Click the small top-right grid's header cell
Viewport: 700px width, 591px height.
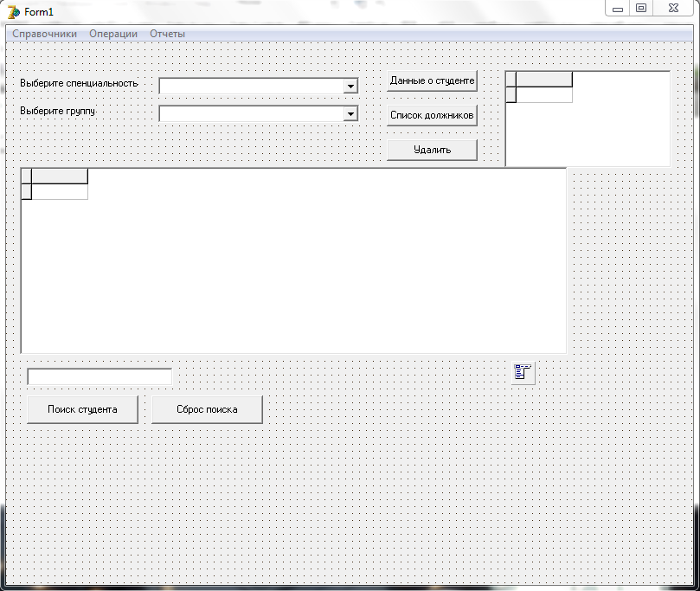[544, 80]
